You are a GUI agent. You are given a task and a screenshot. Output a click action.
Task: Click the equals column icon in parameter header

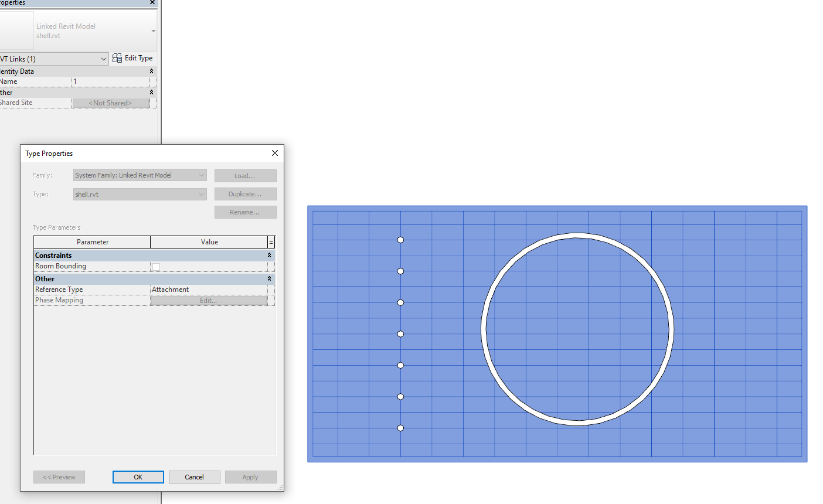coord(270,241)
